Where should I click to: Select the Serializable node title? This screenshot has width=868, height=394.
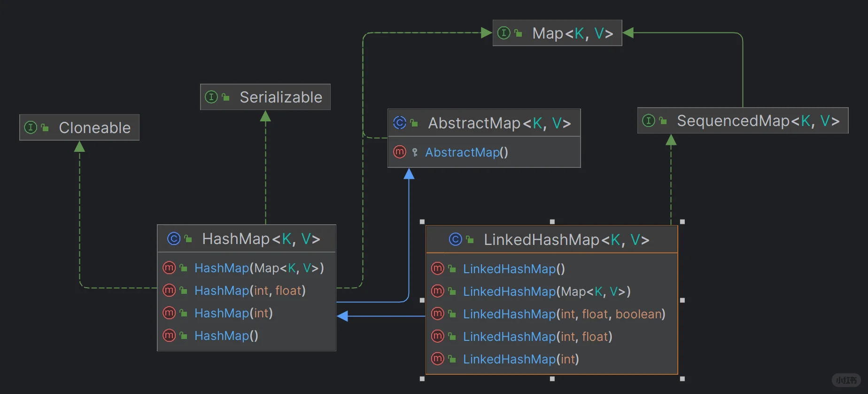(x=281, y=97)
